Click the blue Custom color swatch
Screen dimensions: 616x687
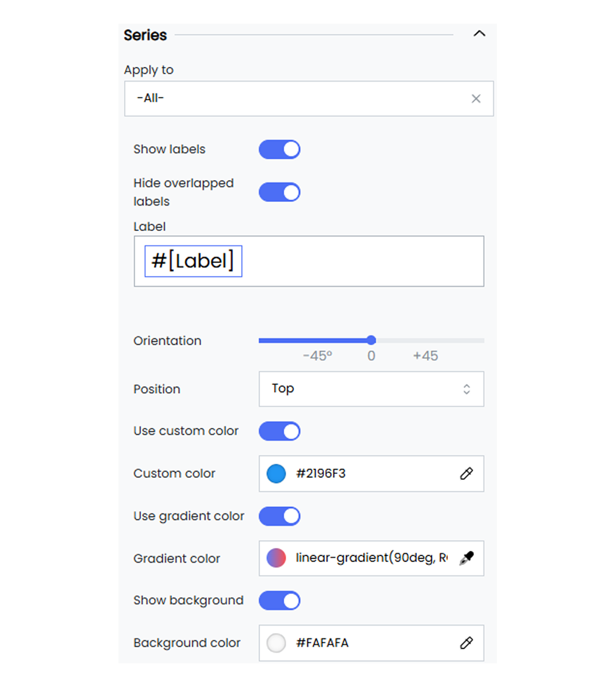[x=277, y=474]
